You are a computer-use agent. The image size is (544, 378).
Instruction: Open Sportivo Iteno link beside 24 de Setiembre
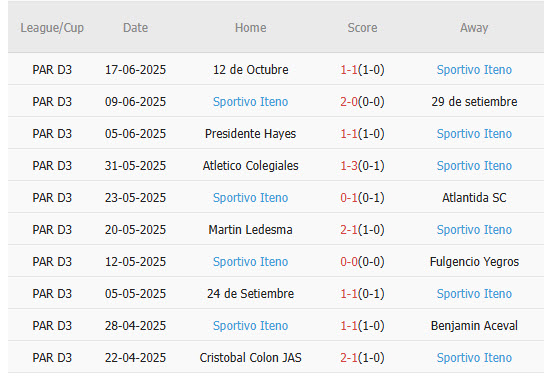tap(474, 294)
